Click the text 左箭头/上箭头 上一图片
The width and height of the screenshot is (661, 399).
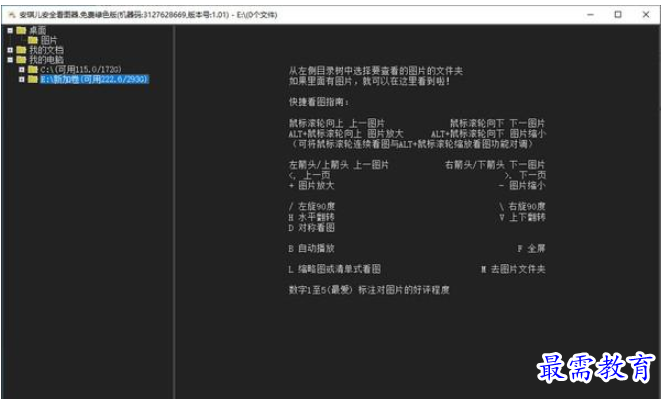coord(339,165)
